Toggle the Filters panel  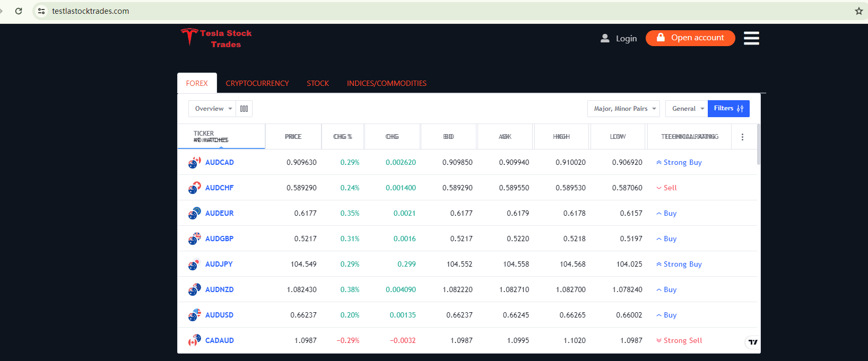coord(728,109)
